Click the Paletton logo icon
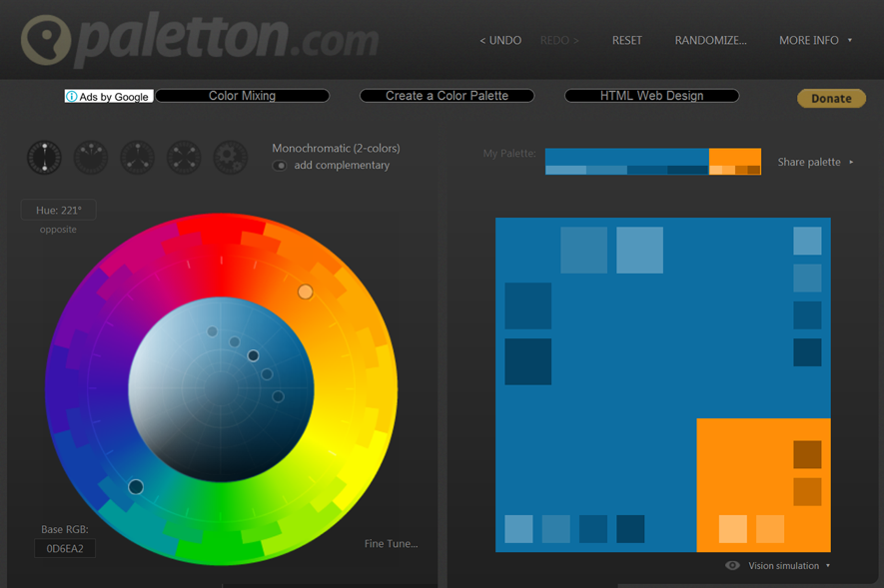The image size is (884, 588). pos(47,41)
